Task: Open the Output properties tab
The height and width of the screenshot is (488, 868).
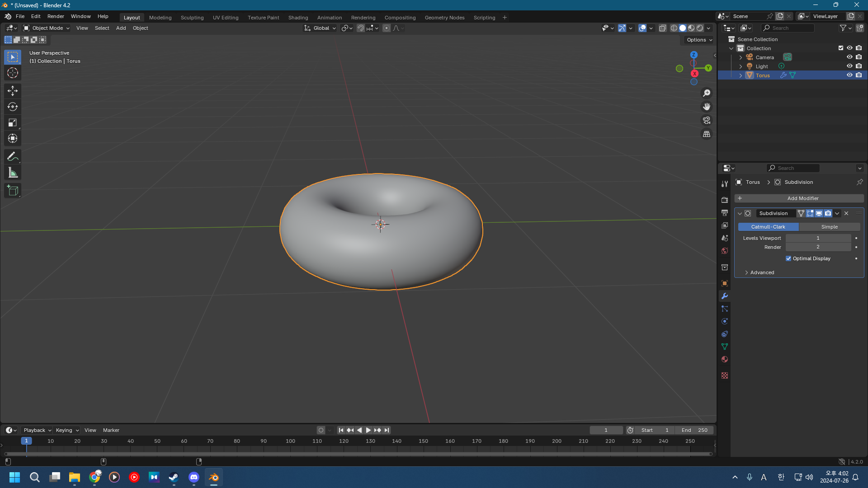Action: (x=725, y=212)
